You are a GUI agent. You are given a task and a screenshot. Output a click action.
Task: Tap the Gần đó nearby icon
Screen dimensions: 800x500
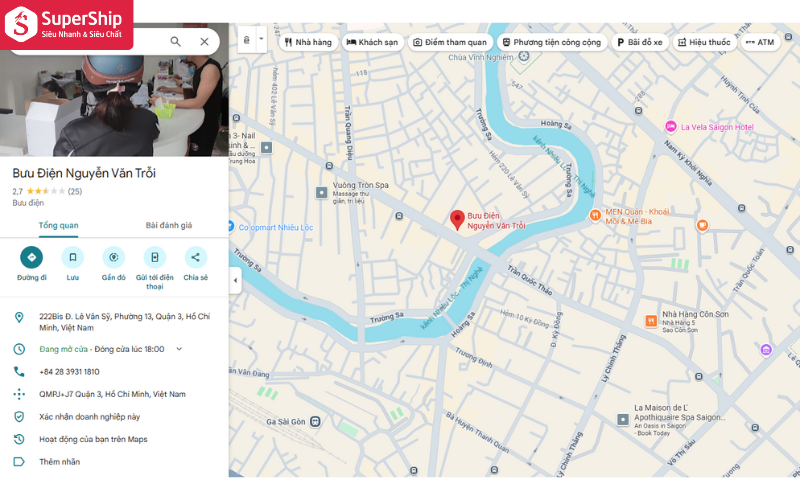[x=113, y=257]
